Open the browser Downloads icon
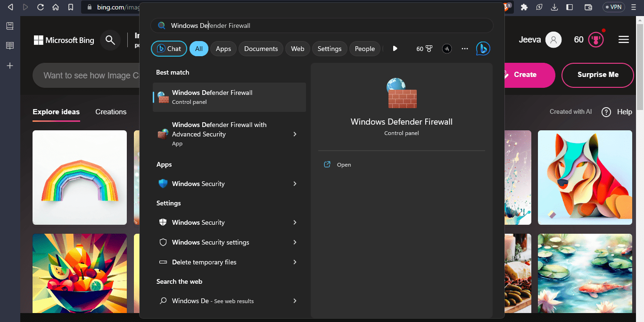Image resolution: width=644 pixels, height=322 pixels. (x=554, y=7)
